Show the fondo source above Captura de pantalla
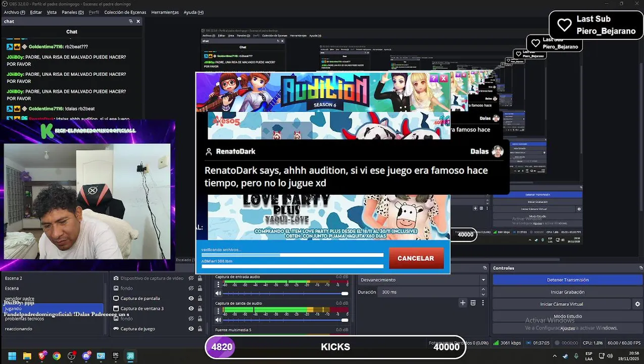 [191, 288]
